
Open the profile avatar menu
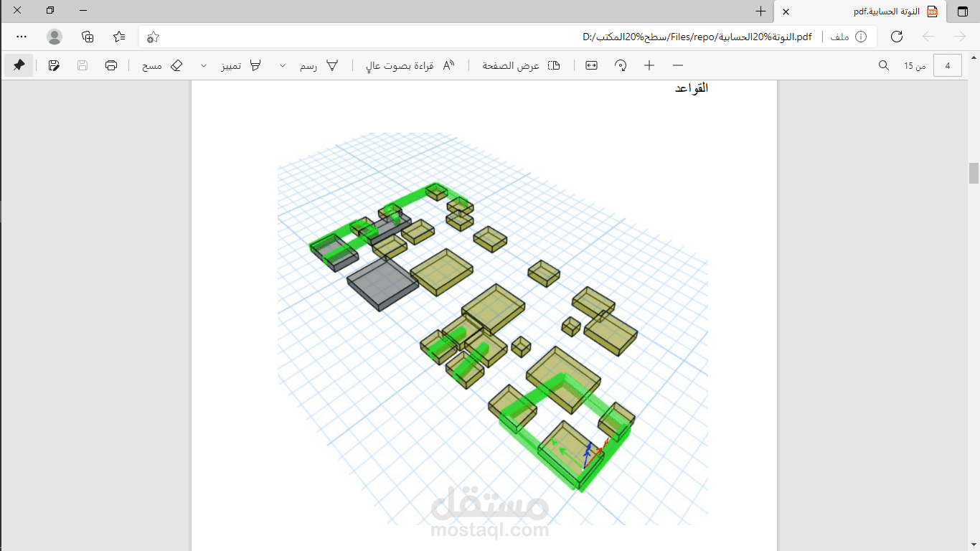pos(55,37)
